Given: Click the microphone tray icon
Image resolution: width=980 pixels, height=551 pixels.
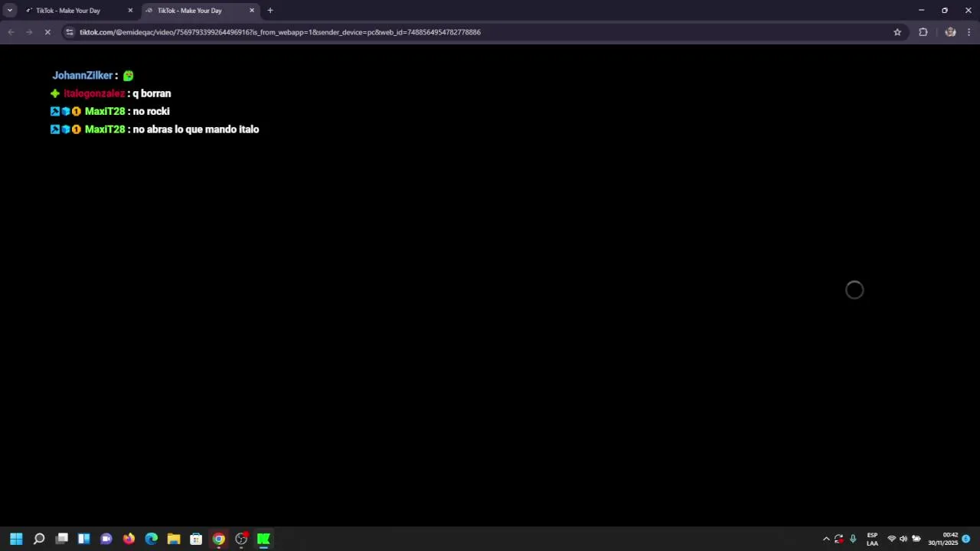Looking at the screenshot, I should pos(853,539).
